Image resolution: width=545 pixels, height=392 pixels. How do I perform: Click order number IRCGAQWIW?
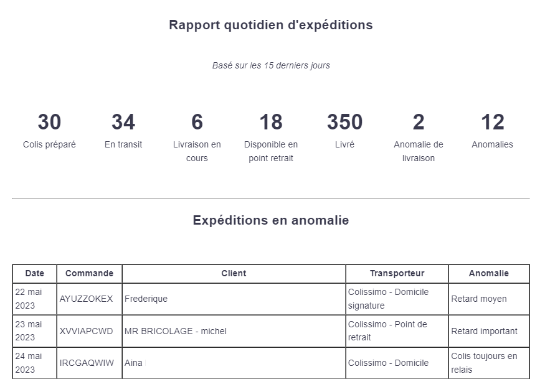click(x=87, y=363)
